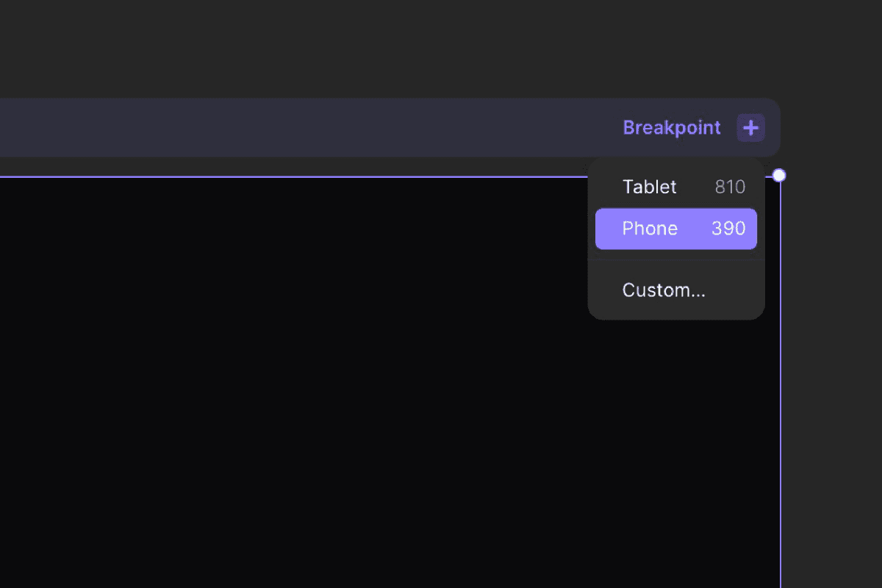This screenshot has height=588, width=882.
Task: Click the word Phone in the highlighted row
Action: tap(650, 229)
